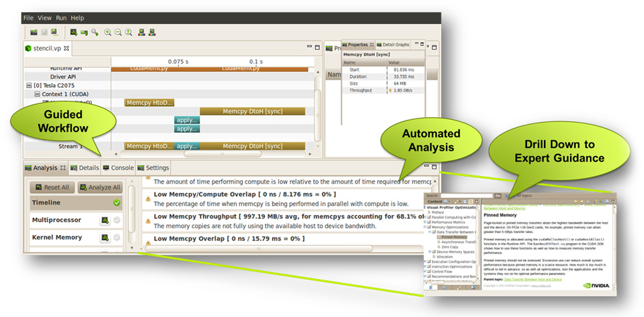
Task: Toggle the gray checkmark for Kernel Memory
Action: pyautogui.click(x=117, y=238)
